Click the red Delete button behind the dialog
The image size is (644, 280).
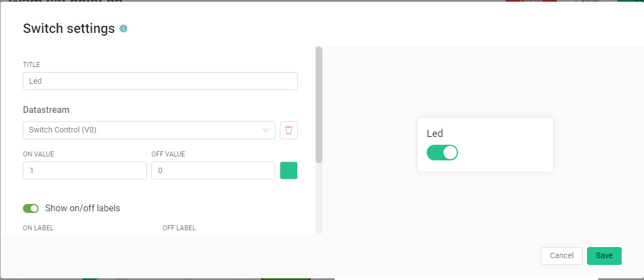point(531,2)
